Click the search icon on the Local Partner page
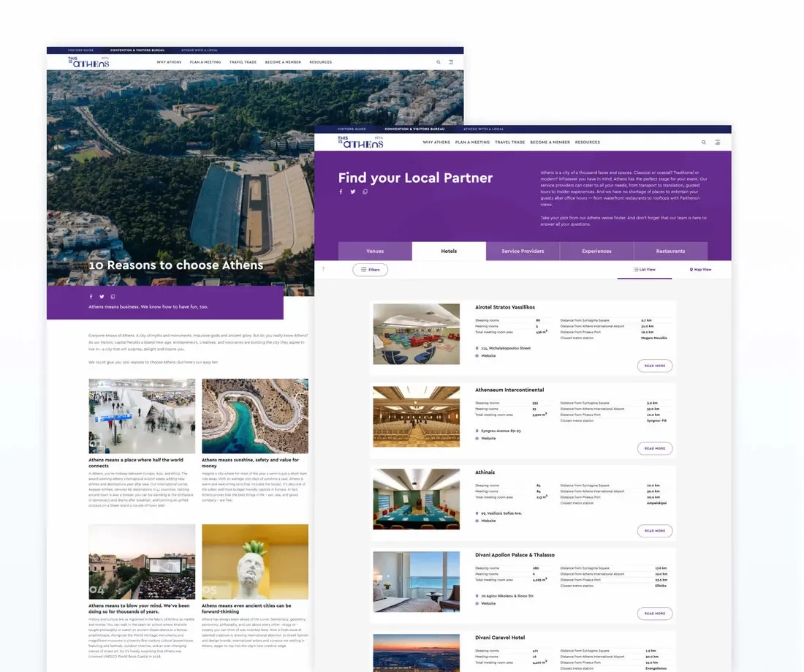 click(703, 142)
